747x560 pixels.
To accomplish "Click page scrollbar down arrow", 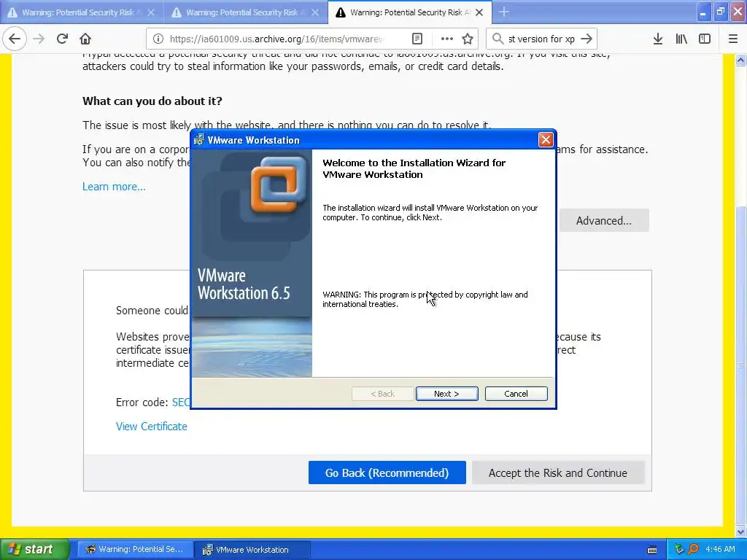I will (x=741, y=531).
